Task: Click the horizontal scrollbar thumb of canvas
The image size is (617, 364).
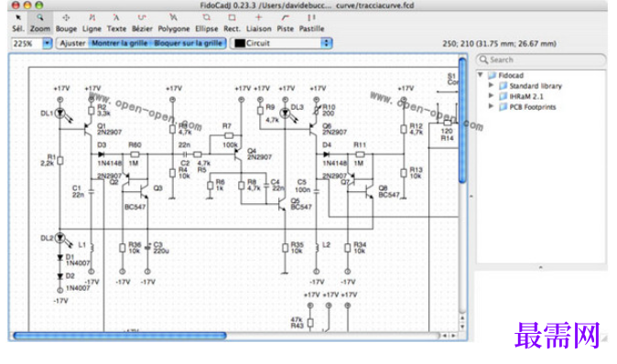Action: [x=120, y=336]
